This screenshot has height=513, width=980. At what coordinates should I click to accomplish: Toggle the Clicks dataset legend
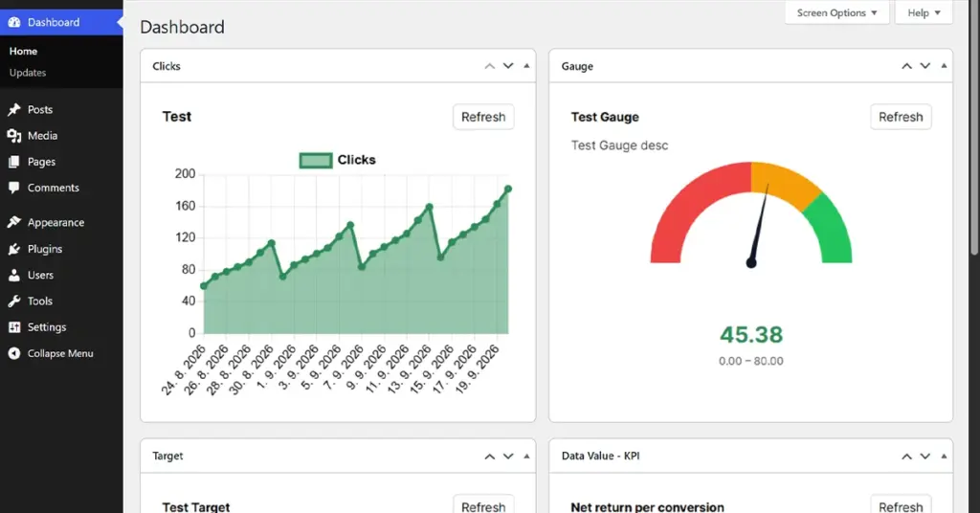(x=338, y=160)
